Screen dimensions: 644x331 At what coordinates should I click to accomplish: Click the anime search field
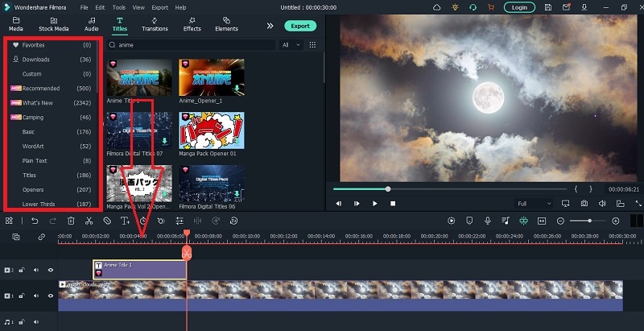[191, 45]
